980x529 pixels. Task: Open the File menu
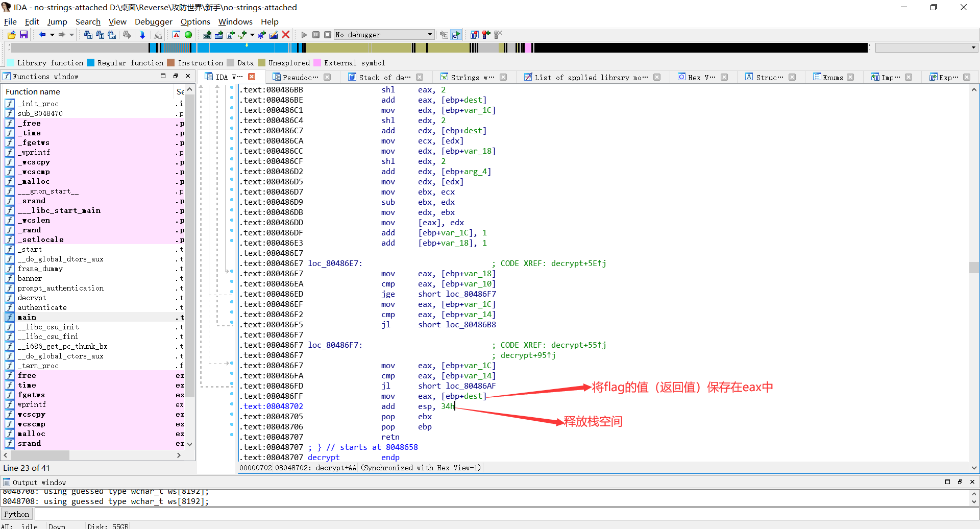click(10, 21)
